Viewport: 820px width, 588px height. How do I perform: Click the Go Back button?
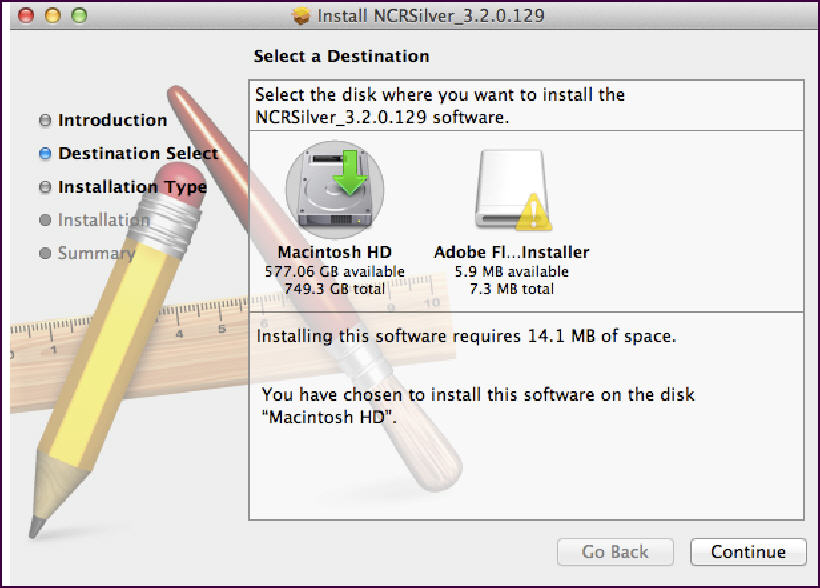pyautogui.click(x=615, y=552)
